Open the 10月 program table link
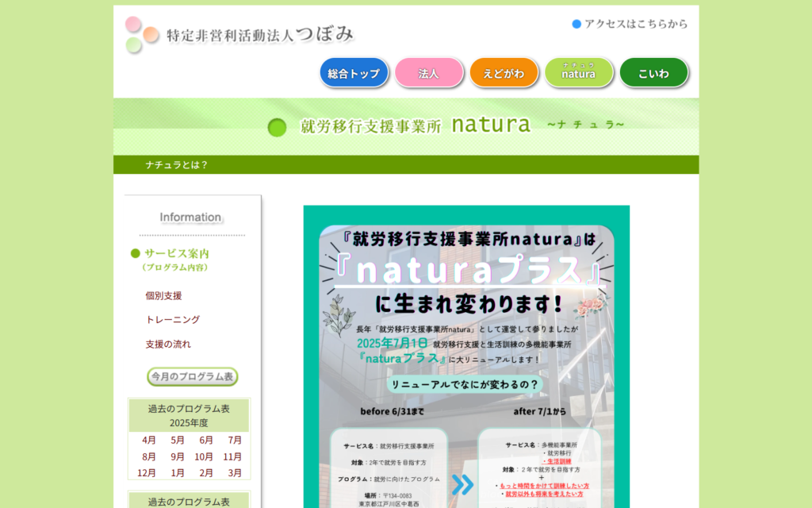The width and height of the screenshot is (812, 508). coord(204,456)
